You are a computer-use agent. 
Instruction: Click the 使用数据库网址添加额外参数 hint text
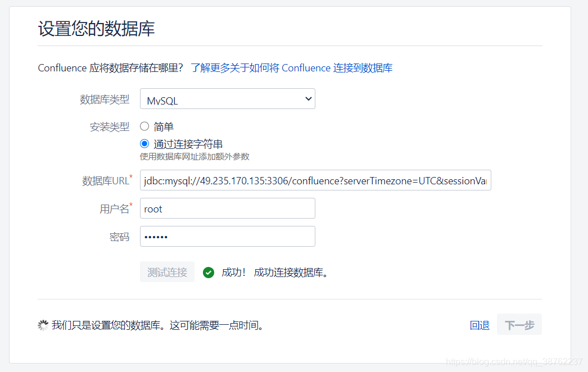pyautogui.click(x=195, y=157)
